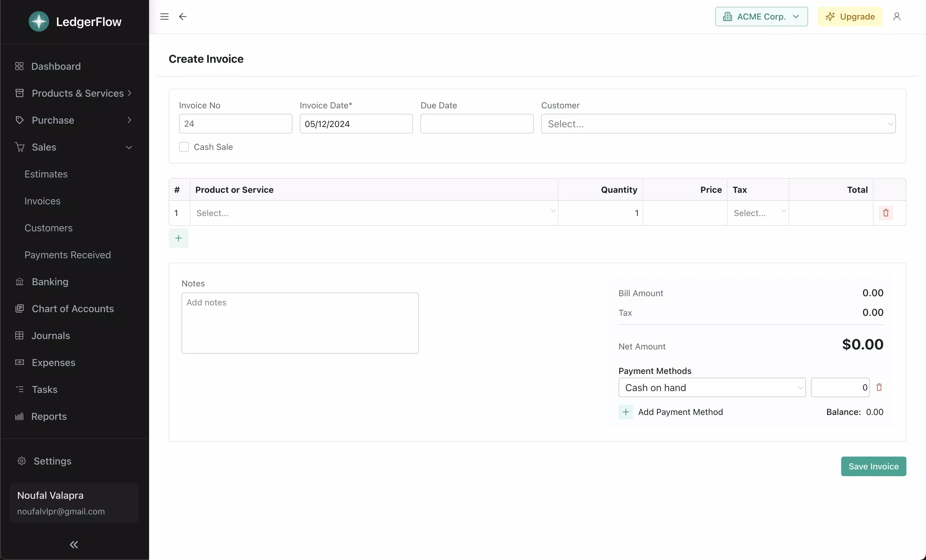Click the Bill Amount label
Viewport: 926px width, 560px height.
[x=640, y=293]
